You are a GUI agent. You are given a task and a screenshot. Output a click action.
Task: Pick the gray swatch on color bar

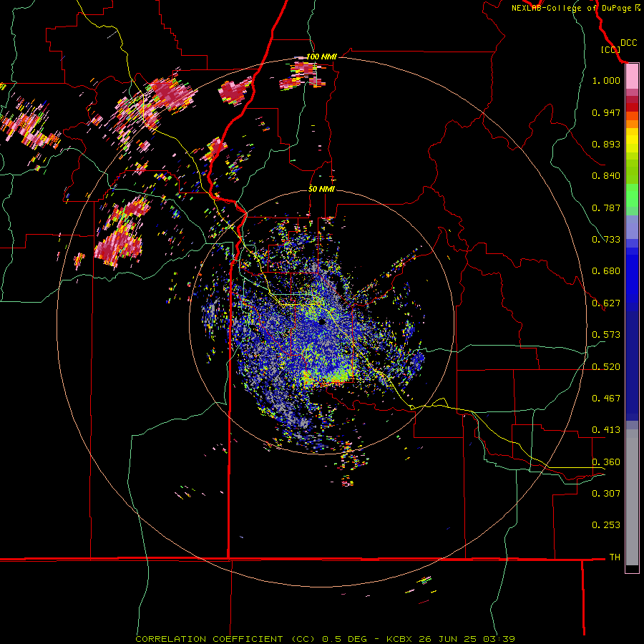[x=632, y=497]
